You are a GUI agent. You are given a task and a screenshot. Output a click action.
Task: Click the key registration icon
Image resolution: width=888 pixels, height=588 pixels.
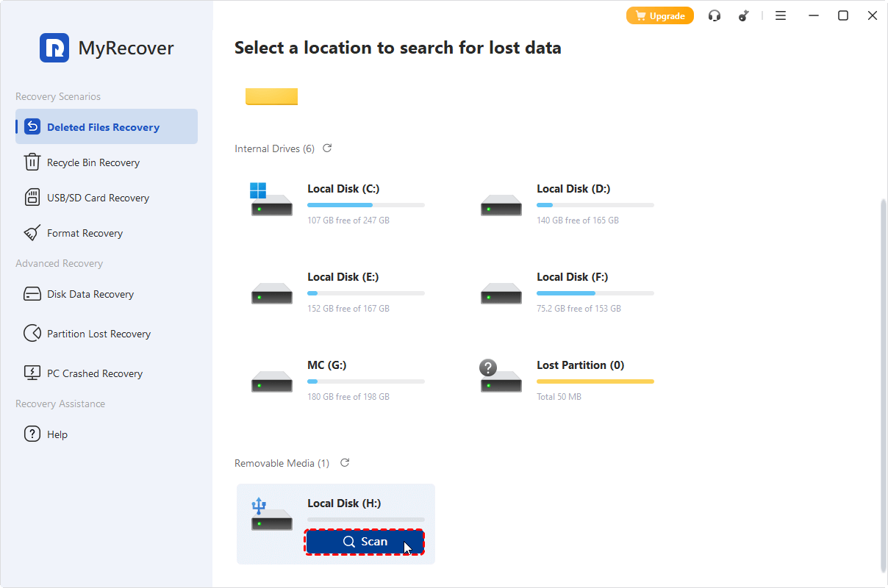(x=743, y=15)
